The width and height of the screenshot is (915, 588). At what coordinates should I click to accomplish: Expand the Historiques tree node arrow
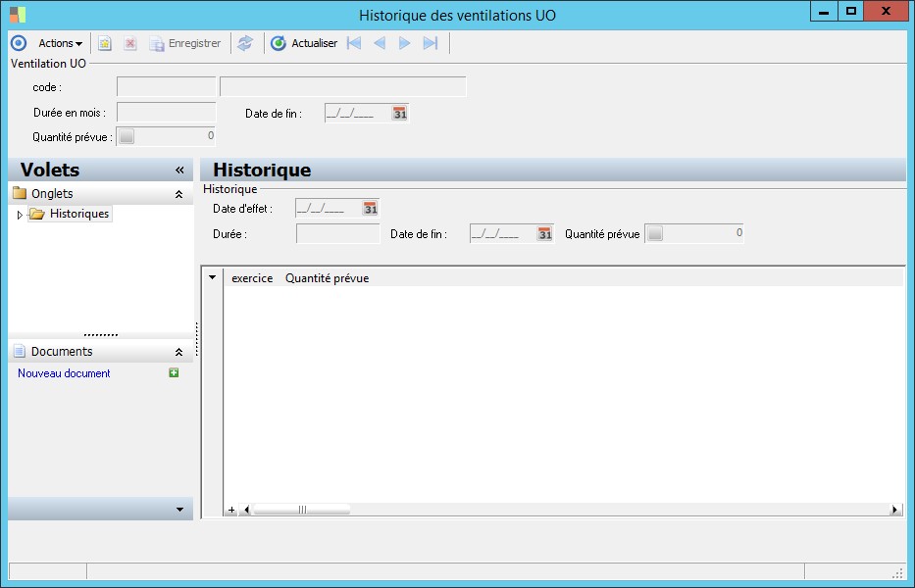(20, 215)
